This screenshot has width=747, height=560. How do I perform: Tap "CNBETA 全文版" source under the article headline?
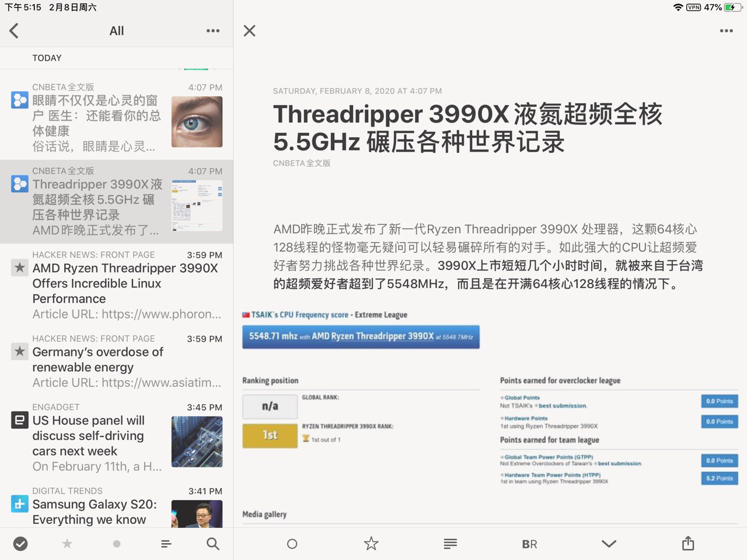[x=302, y=163]
